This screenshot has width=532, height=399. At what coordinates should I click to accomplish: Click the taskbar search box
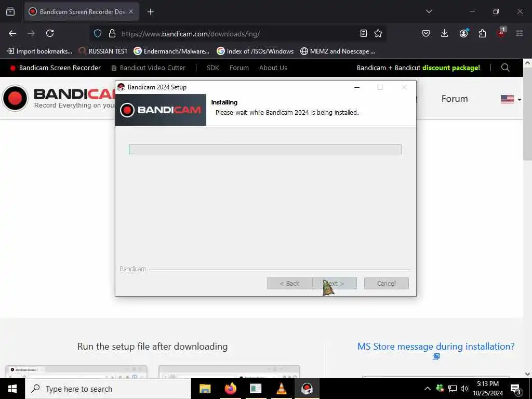[108, 389]
